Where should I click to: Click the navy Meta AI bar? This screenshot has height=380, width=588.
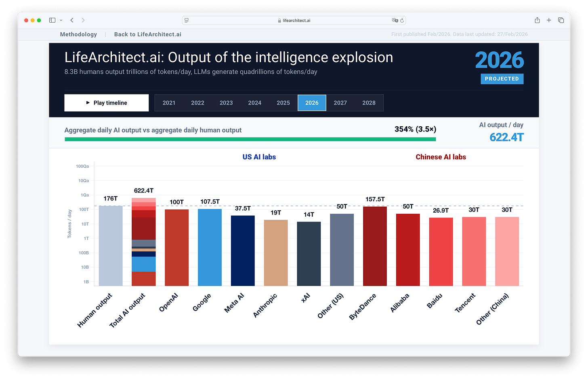pyautogui.click(x=243, y=251)
